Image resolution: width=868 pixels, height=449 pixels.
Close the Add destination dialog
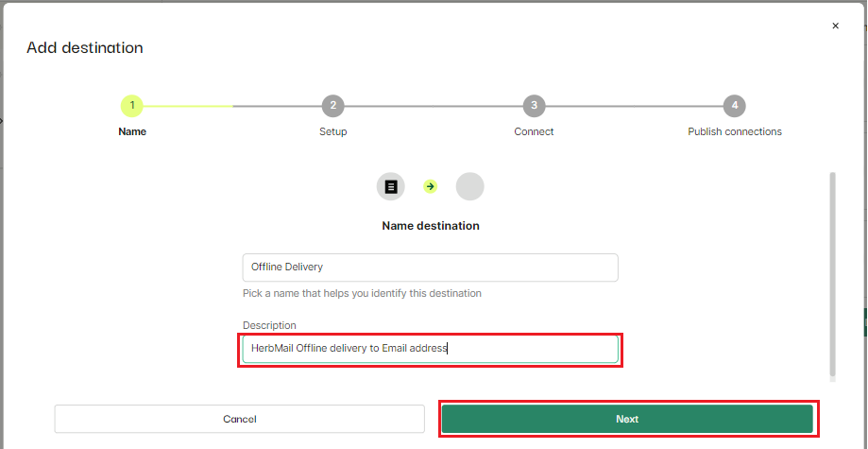[835, 26]
